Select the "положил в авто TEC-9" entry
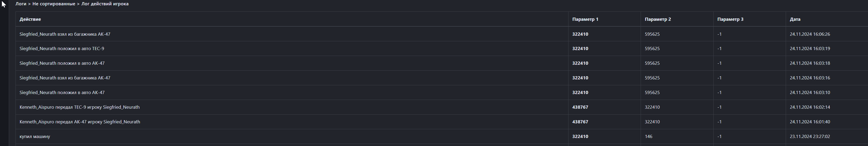This screenshot has width=868, height=146. 62,48
